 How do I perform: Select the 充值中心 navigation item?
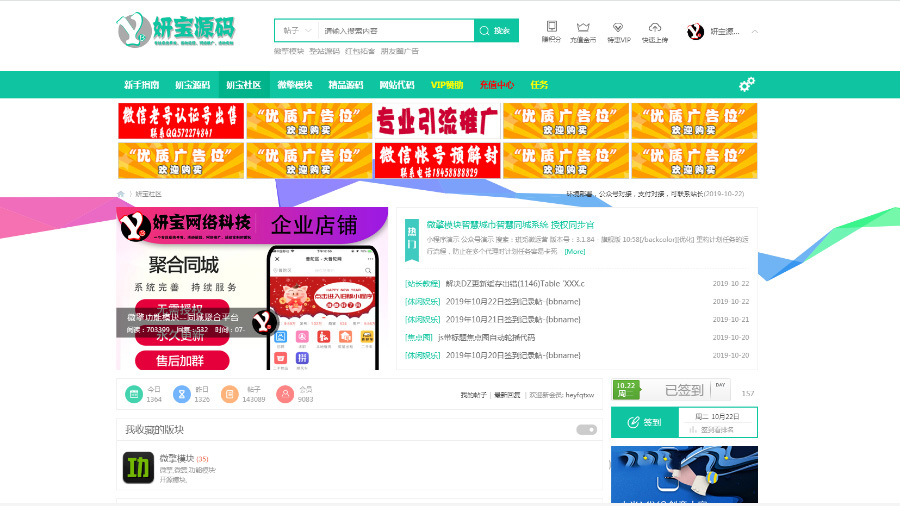point(496,85)
